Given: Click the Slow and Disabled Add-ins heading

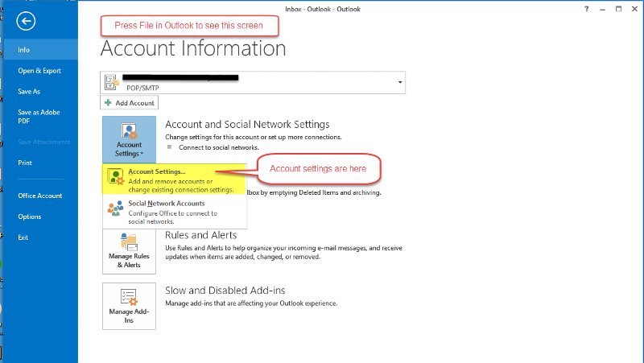Looking at the screenshot, I should click(x=225, y=291).
